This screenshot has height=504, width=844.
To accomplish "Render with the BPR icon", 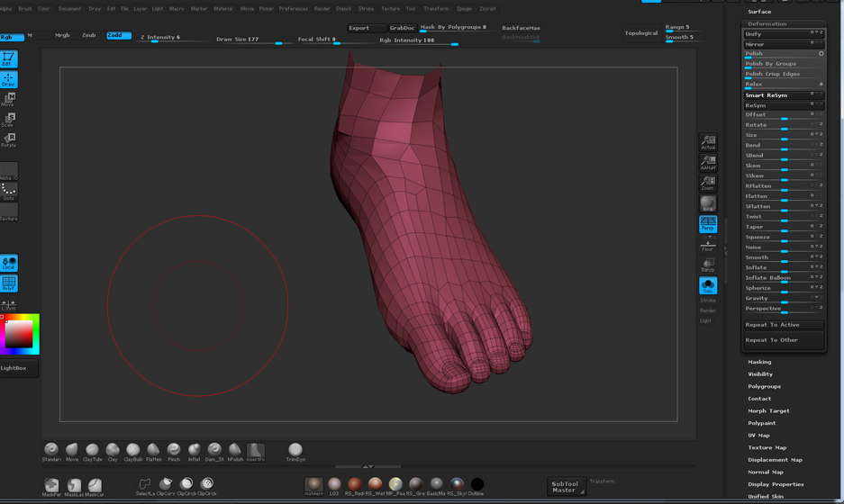I will (708, 203).
